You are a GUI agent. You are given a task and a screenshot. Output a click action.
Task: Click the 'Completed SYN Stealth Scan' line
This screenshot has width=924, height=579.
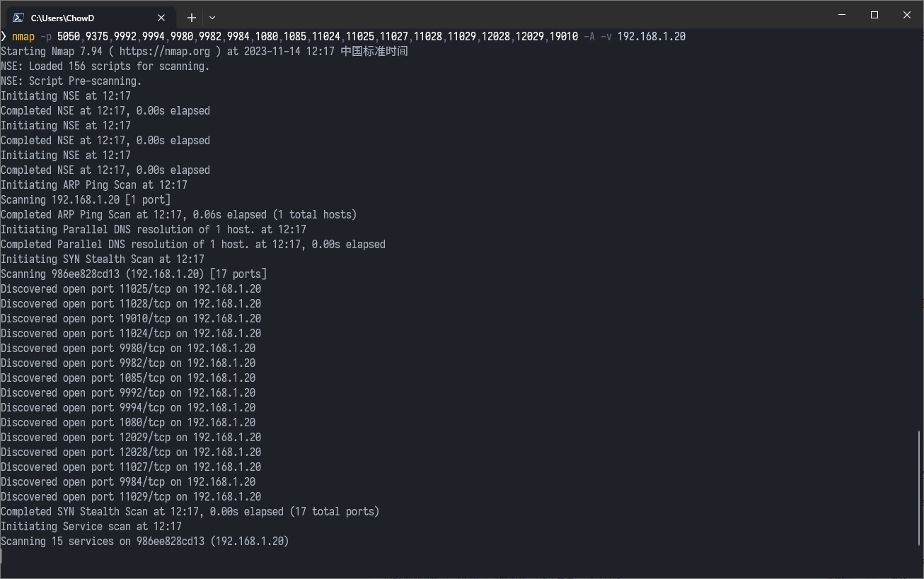tap(190, 511)
